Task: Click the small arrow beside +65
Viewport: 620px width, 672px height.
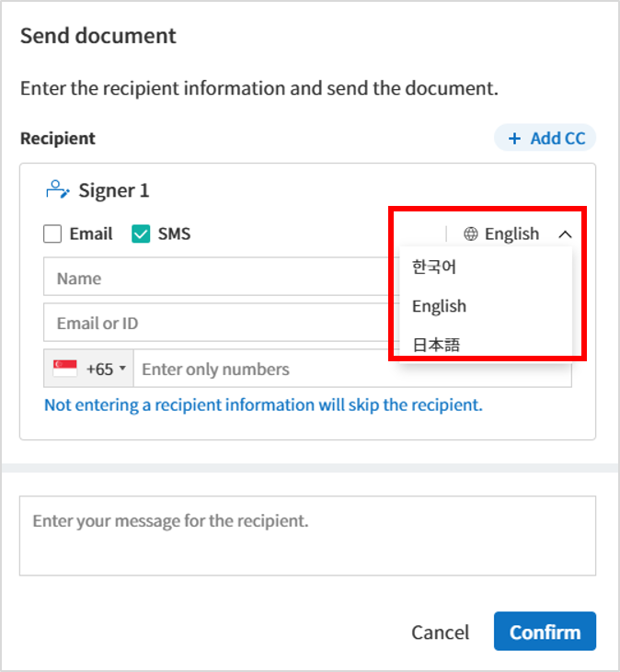Action: click(122, 368)
